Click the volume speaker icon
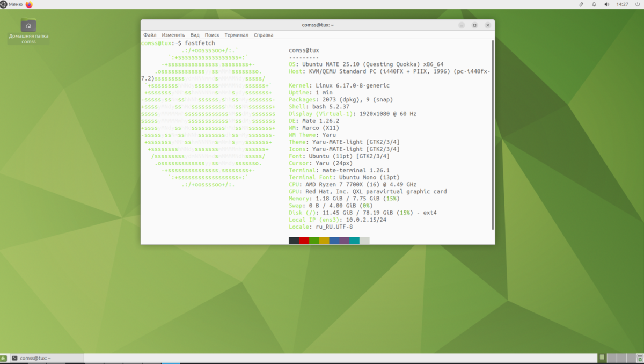This screenshot has width=644, height=364. tap(606, 4)
